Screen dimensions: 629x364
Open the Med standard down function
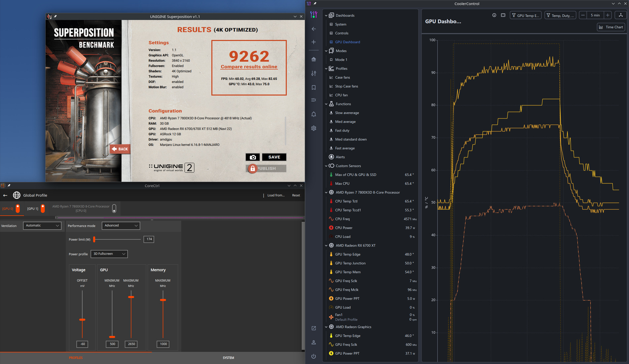[x=351, y=139]
